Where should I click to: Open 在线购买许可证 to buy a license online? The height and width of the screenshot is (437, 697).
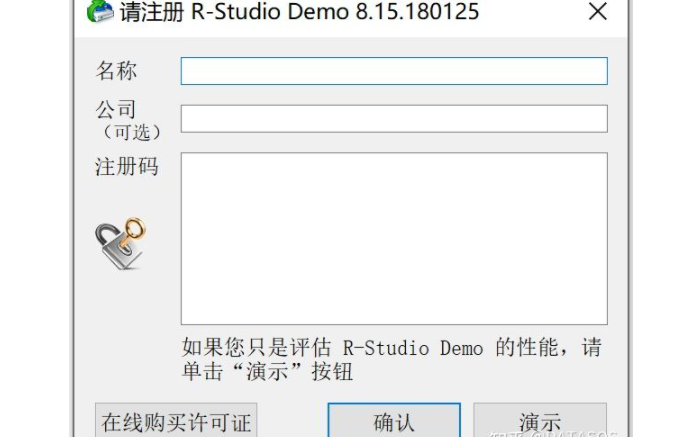(x=176, y=420)
